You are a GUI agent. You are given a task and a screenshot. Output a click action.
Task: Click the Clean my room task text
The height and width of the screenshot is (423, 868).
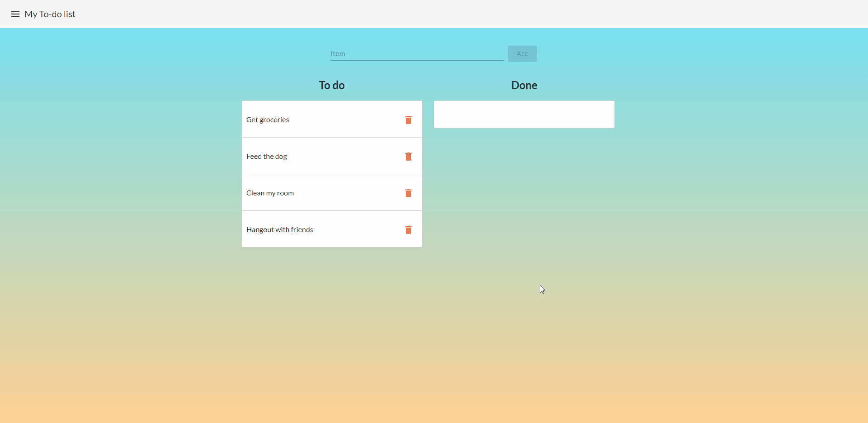[x=270, y=193]
